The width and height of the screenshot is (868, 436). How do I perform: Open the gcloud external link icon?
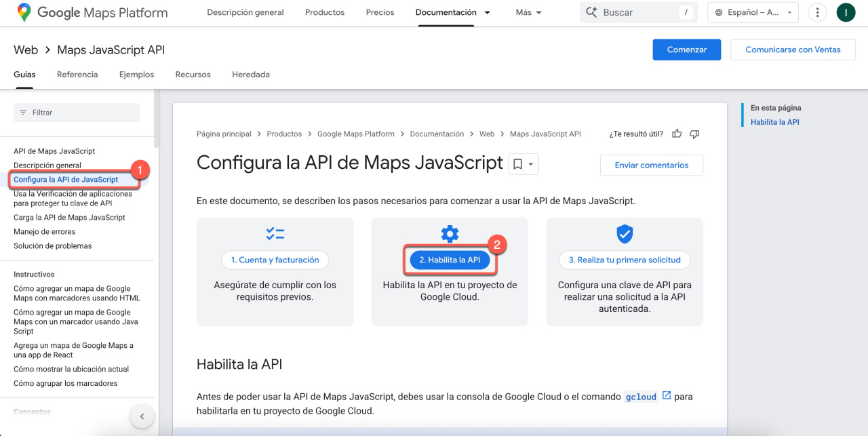pos(667,396)
